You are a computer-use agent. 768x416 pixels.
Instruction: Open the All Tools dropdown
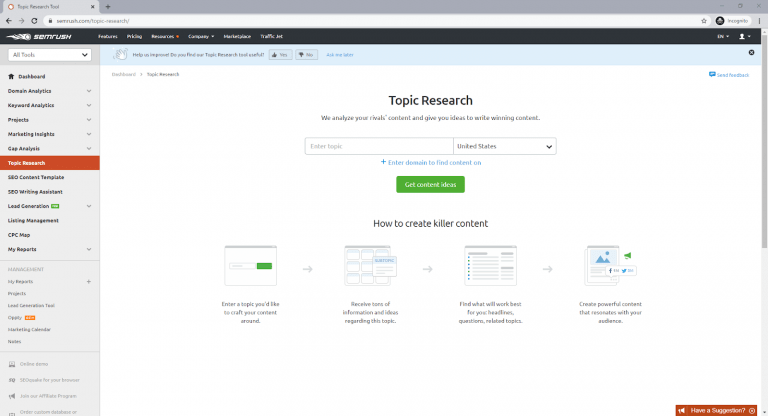pos(49,55)
